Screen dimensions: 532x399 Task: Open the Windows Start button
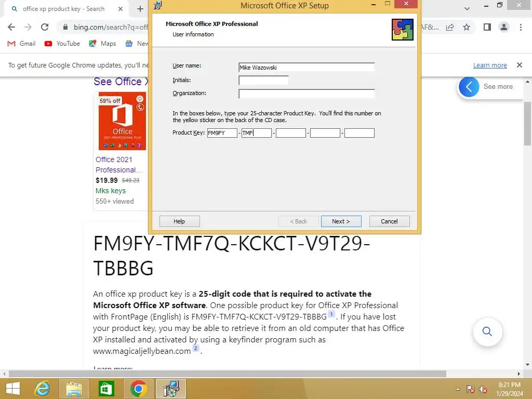(13, 389)
